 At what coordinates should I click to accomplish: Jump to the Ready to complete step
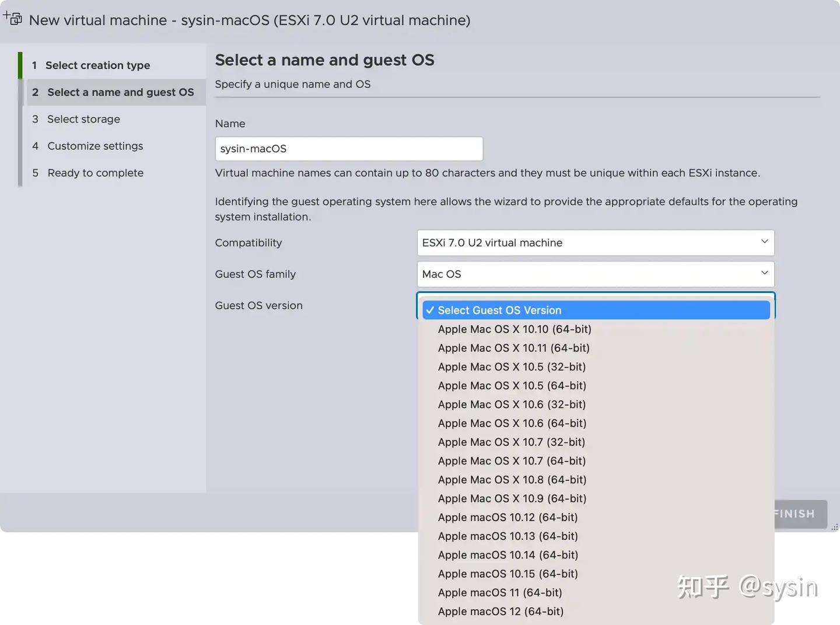point(94,173)
